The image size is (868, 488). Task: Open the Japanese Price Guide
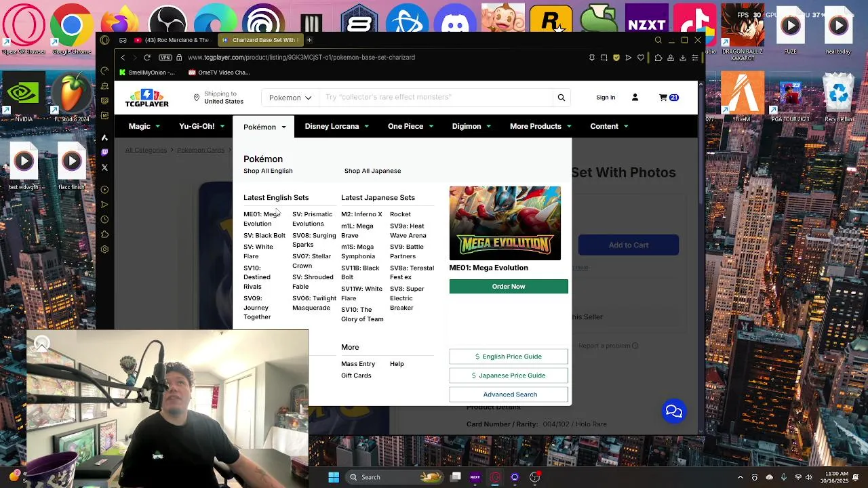pos(509,375)
